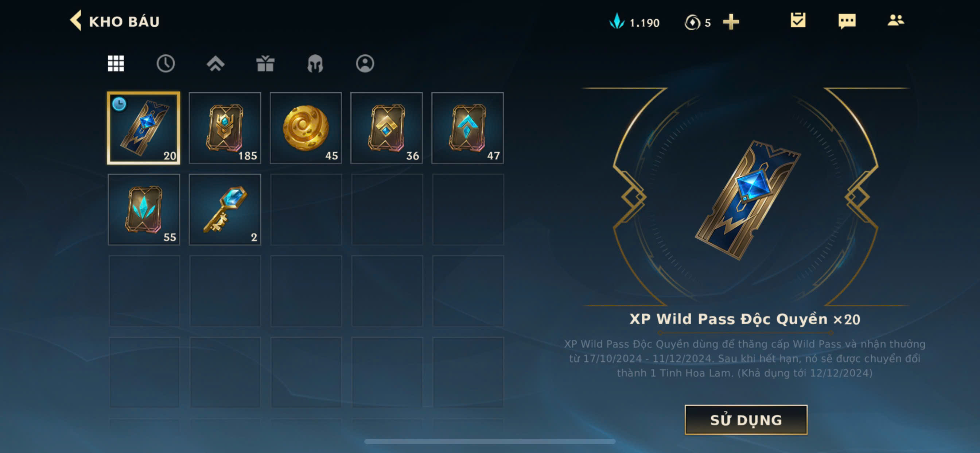Select the crystal card item with 55
Screen dimensions: 980x453
point(144,209)
